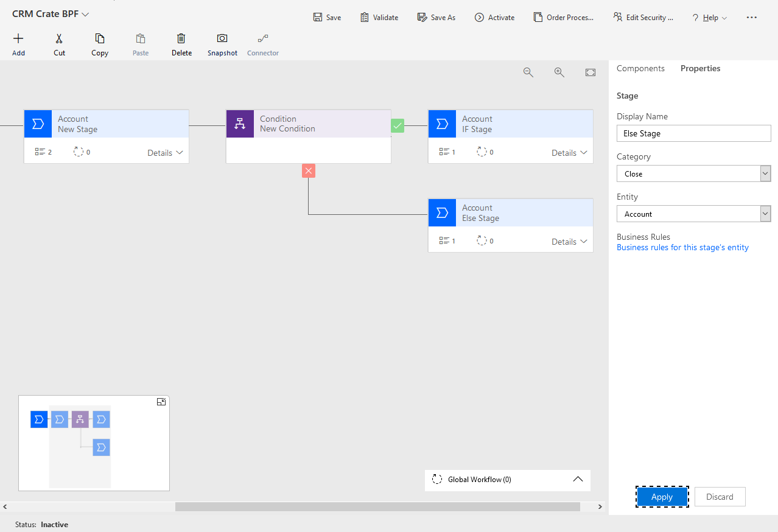778x532 pixels.
Task: Toggle the green checkmark on New Condition
Action: point(398,125)
